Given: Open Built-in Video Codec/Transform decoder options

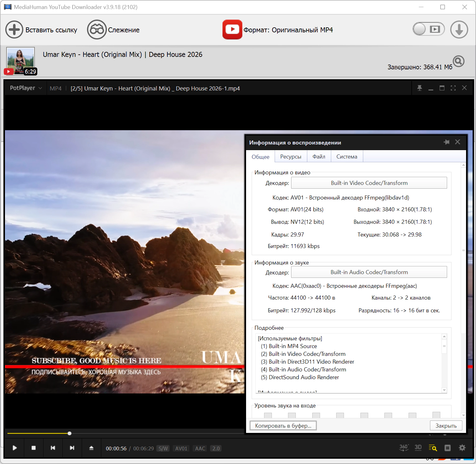Looking at the screenshot, I should [x=369, y=183].
